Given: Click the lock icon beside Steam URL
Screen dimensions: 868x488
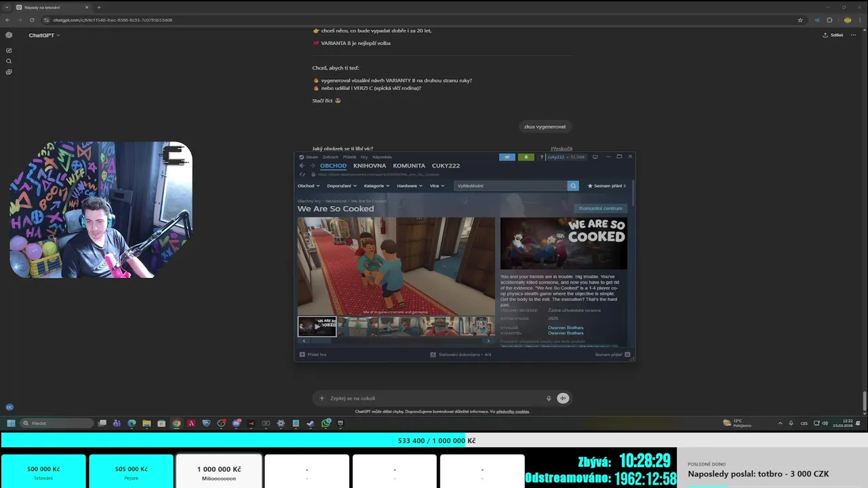Looking at the screenshot, I should [313, 174].
